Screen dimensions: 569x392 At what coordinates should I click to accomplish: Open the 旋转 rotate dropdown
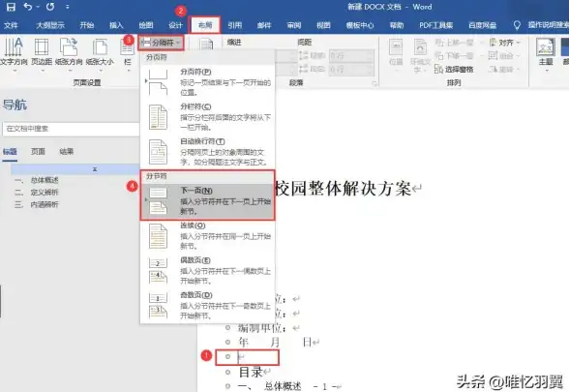[504, 69]
